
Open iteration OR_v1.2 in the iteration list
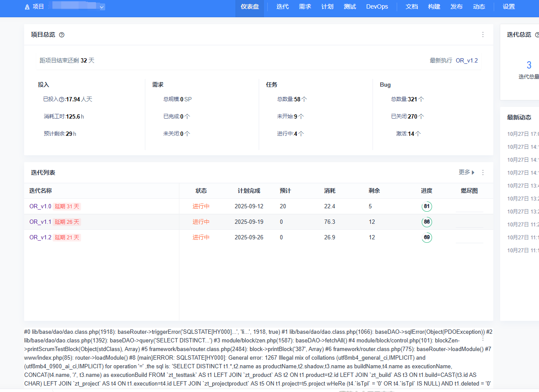click(40, 238)
